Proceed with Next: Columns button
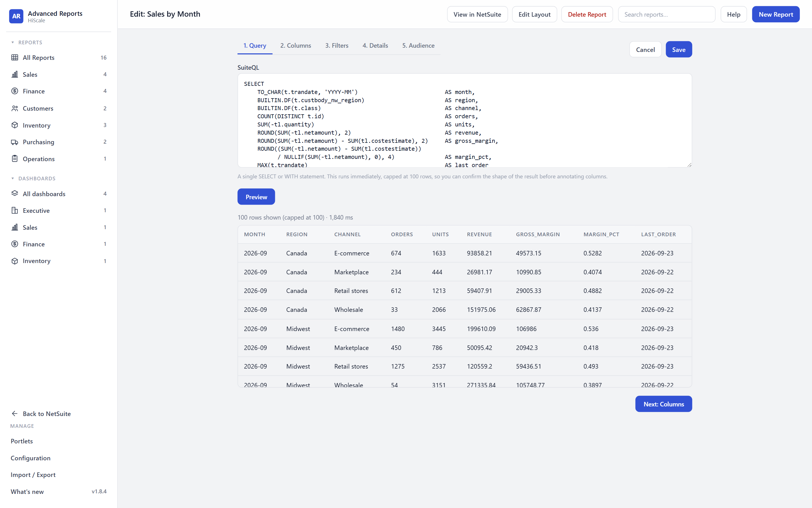 (663, 404)
